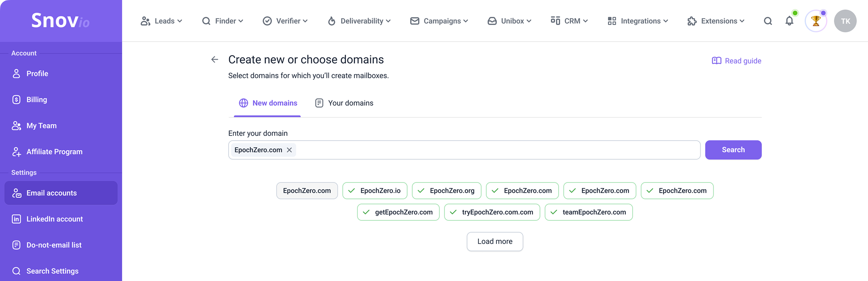
Task: Click the Search button
Action: pos(733,150)
